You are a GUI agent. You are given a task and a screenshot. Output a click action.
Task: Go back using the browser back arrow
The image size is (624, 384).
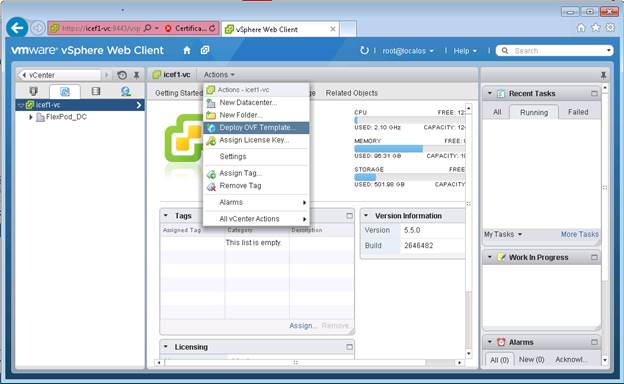pyautogui.click(x=17, y=28)
